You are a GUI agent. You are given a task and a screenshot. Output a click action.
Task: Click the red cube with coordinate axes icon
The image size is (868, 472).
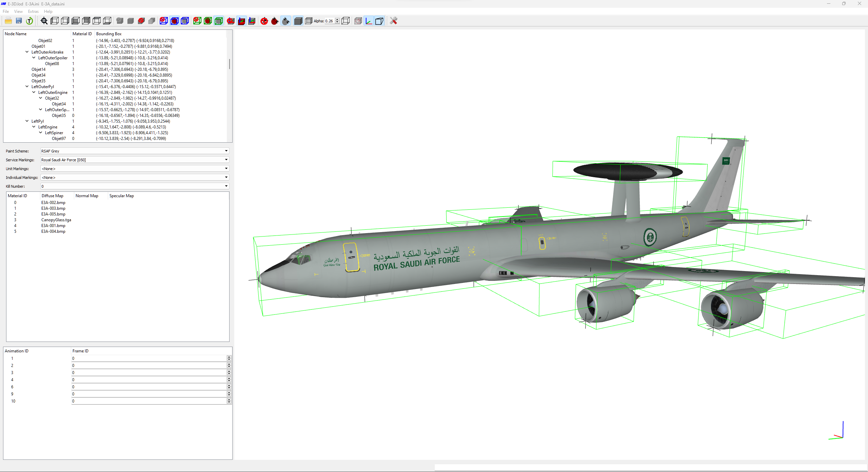[x=241, y=21]
